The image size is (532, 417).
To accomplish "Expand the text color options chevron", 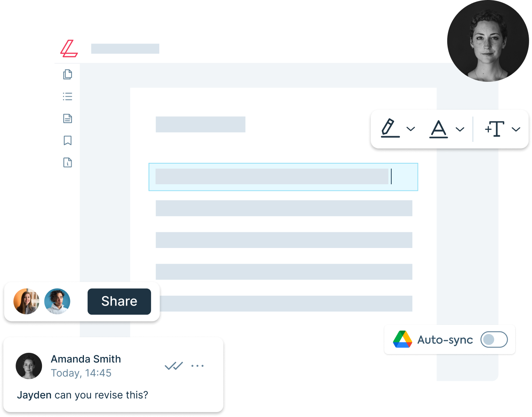I will 460,130.
